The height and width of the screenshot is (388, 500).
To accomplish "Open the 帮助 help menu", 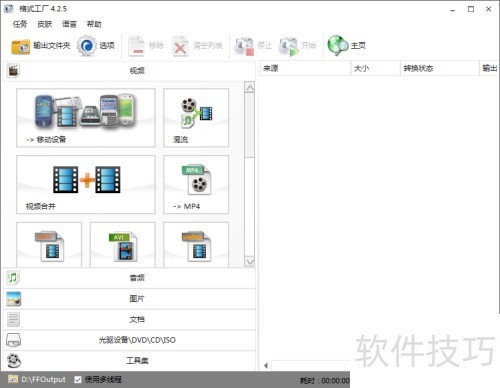I will pyautogui.click(x=94, y=24).
